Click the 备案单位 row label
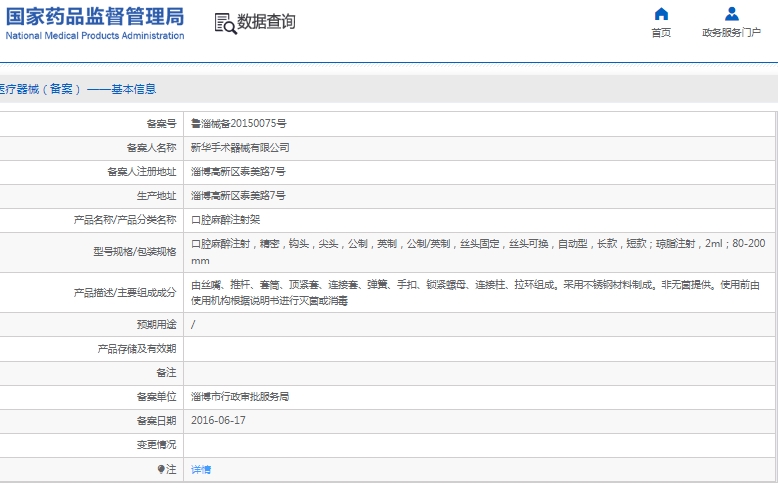Viewport: 778px width, 489px height. click(x=156, y=397)
